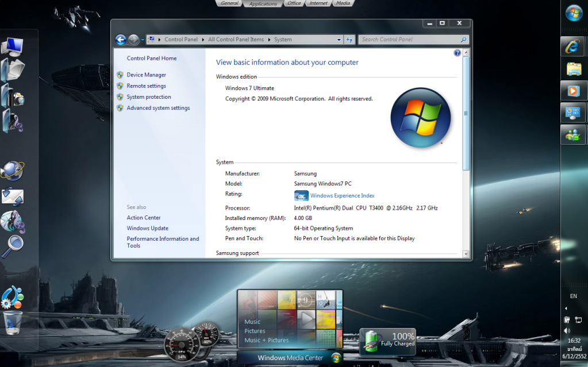Select Music + Pictures in Media Center gadget
The image size is (588, 367).
pyautogui.click(x=267, y=341)
